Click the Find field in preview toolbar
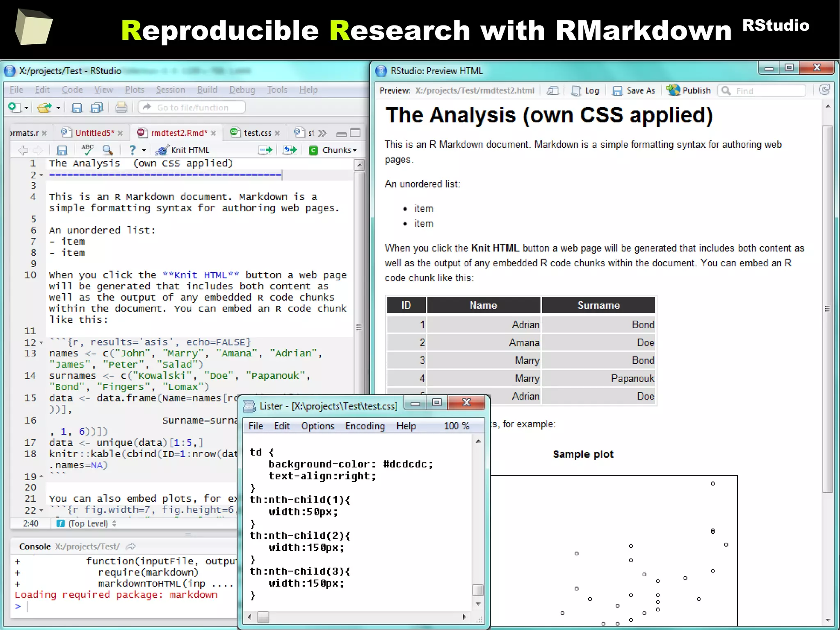The width and height of the screenshot is (840, 630). click(x=762, y=91)
